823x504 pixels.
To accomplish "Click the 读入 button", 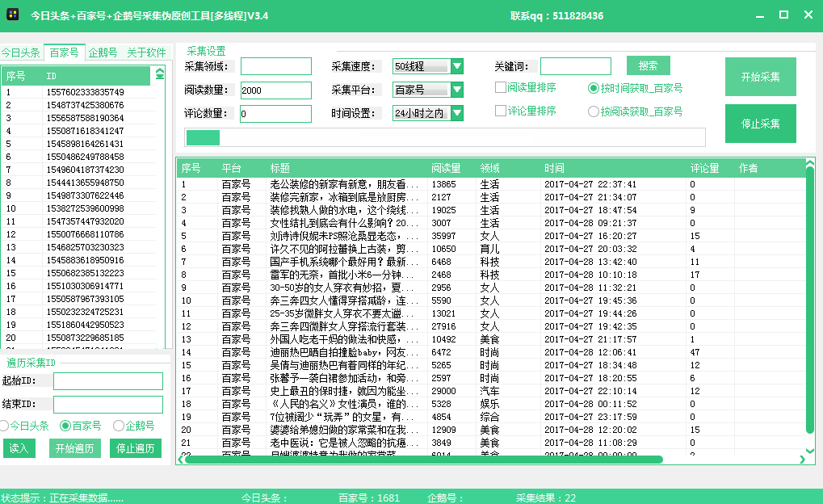I will click(x=19, y=448).
